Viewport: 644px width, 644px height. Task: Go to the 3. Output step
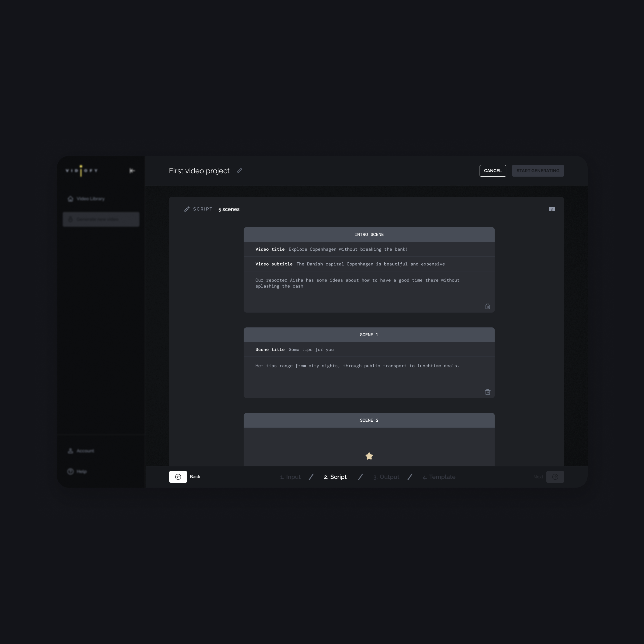coord(386,477)
